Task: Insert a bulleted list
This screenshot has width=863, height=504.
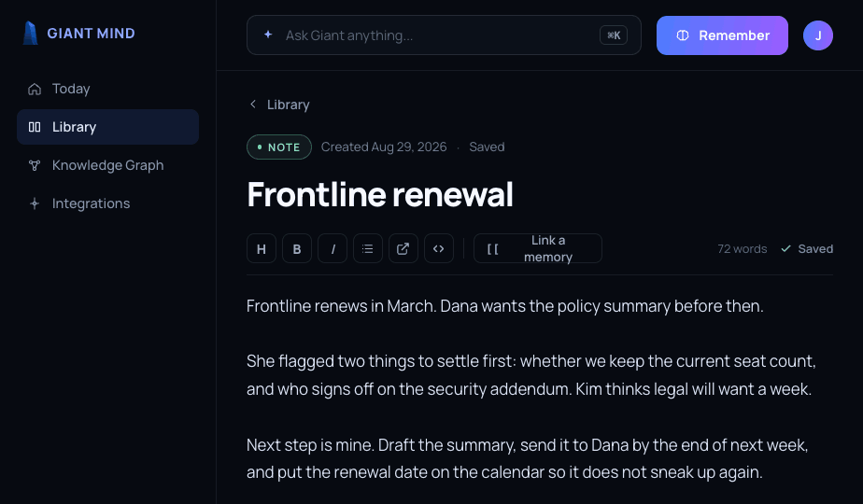Action: tap(368, 248)
